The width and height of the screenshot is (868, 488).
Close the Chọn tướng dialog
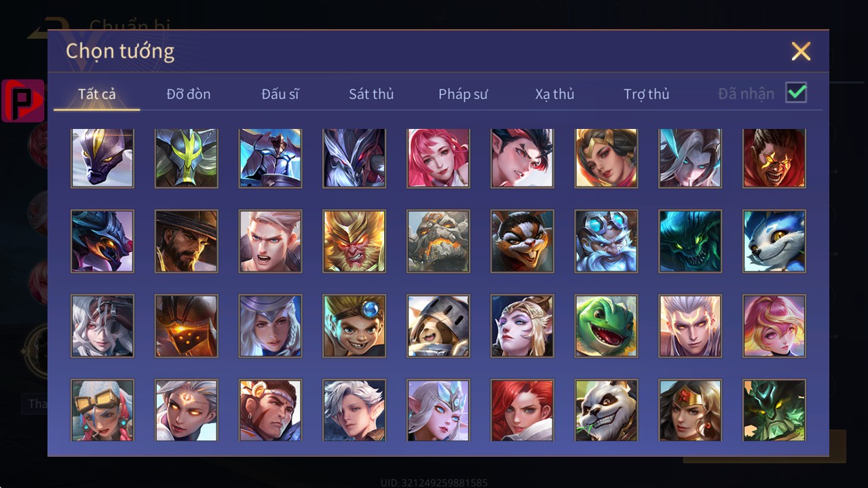tap(801, 51)
